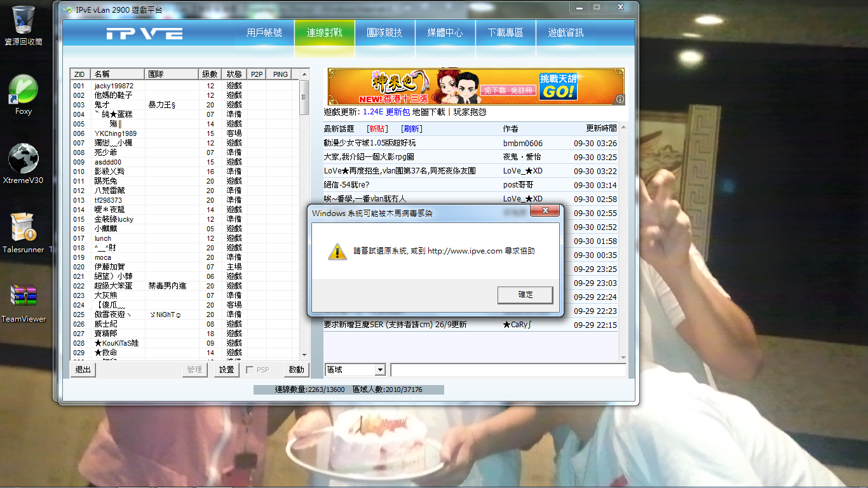Click the forum list scrollbar up arrow
The image size is (868, 488).
coord(623,127)
